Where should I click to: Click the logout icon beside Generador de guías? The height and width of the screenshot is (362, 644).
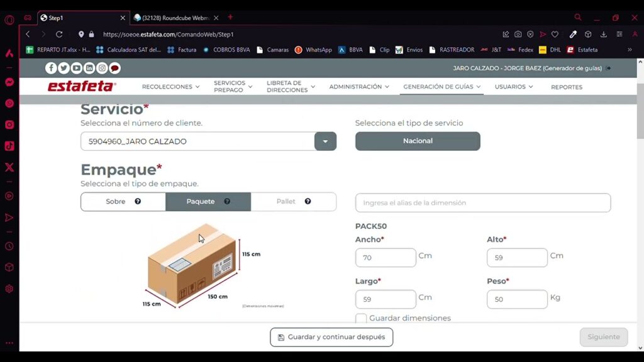click(608, 68)
